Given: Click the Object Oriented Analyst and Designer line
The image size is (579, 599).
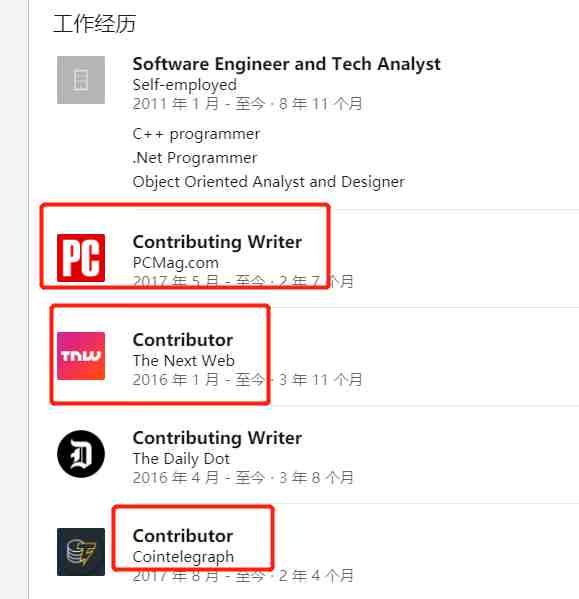Looking at the screenshot, I should pos(268,182).
